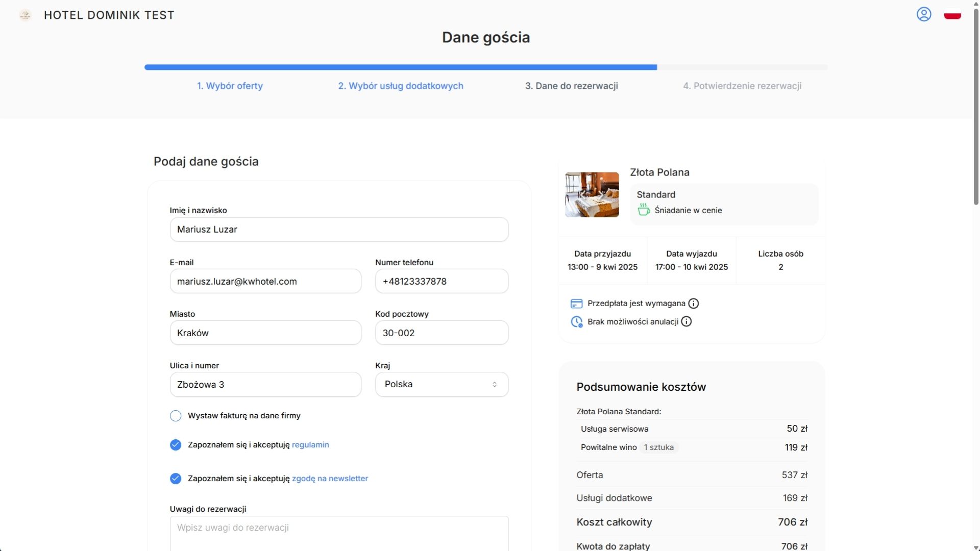Open the zgodę na newsletter link
This screenshot has width=980, height=551.
[330, 479]
